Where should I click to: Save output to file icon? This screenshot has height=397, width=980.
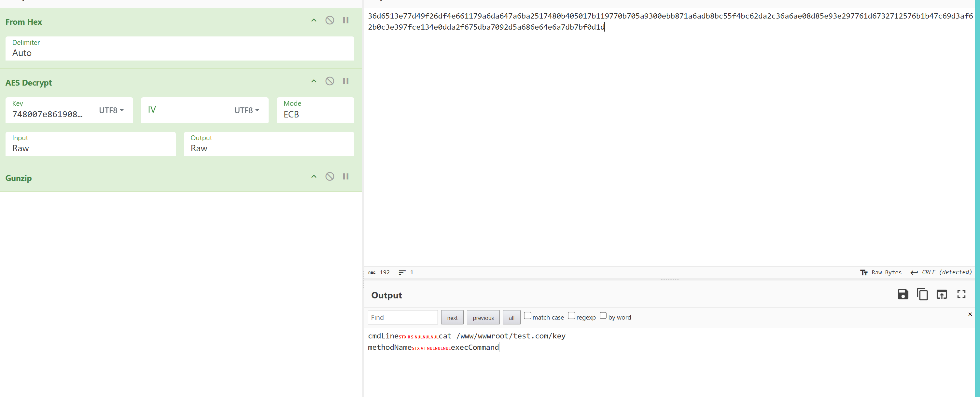point(903,294)
